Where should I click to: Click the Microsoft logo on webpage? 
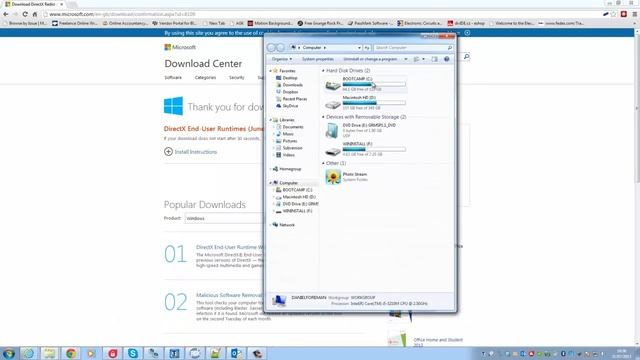pos(180,47)
